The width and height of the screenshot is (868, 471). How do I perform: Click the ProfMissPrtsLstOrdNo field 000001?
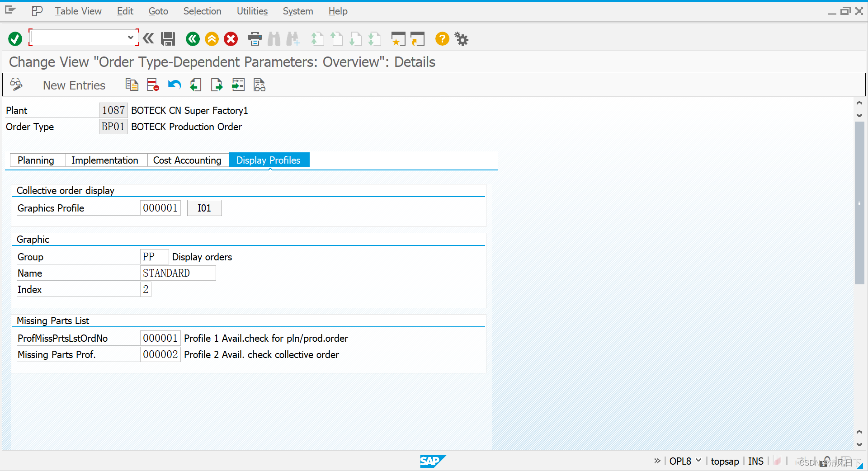click(x=160, y=338)
